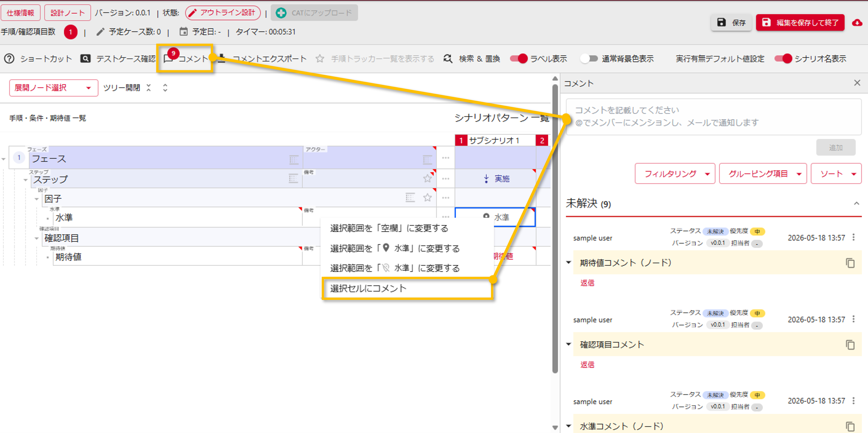Viewport: 868px width, 433px height.
Task: Show step tracker list star icon
Action: pos(319,59)
